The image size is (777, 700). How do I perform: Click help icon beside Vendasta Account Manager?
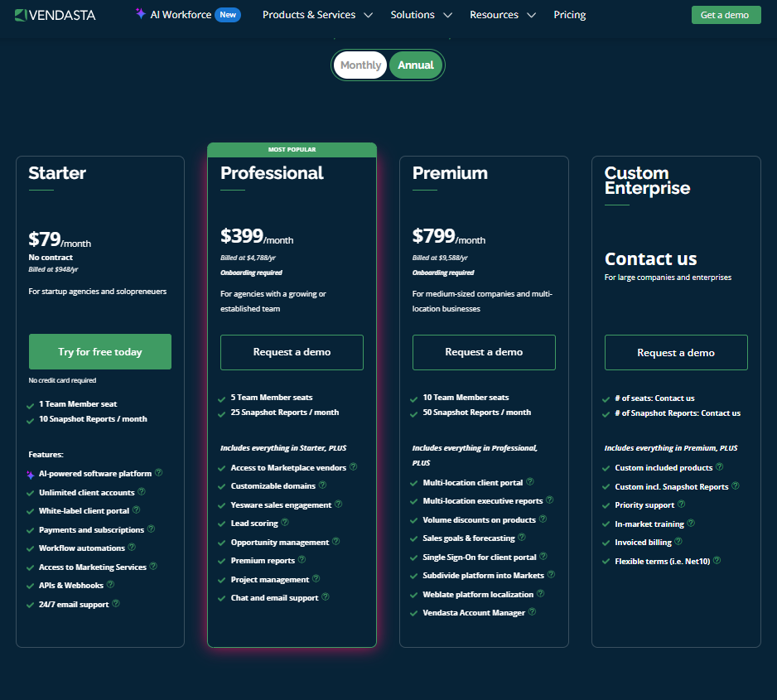click(532, 612)
